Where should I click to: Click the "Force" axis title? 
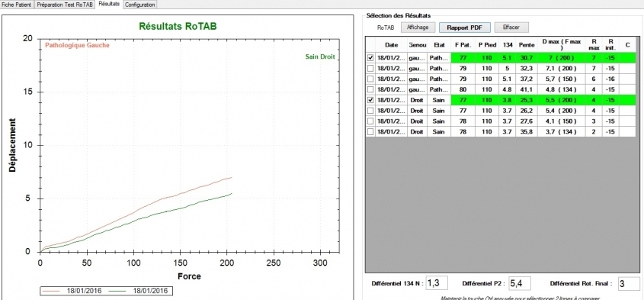pyautogui.click(x=189, y=276)
